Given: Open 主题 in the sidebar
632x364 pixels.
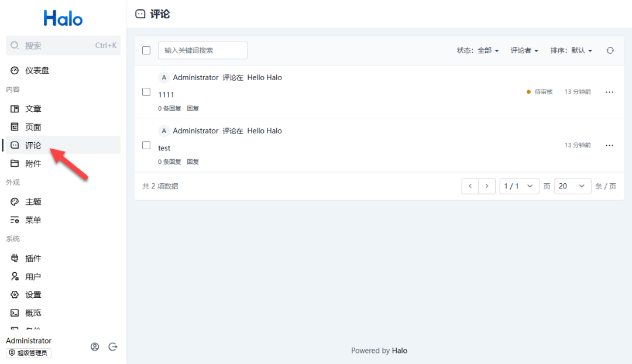Looking at the screenshot, I should tap(63, 201).
